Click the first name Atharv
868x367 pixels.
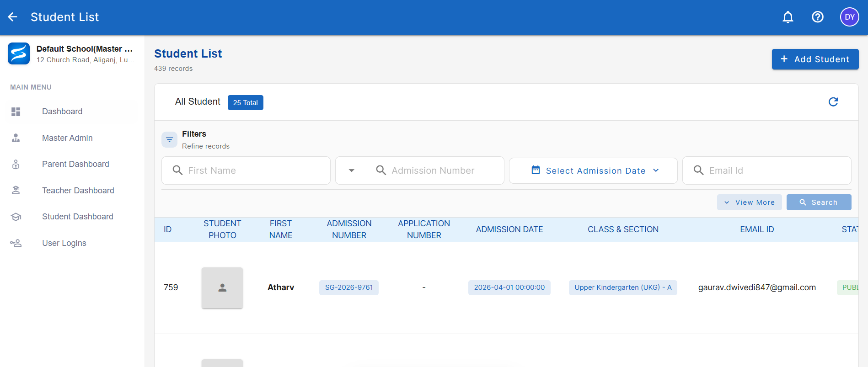point(281,287)
